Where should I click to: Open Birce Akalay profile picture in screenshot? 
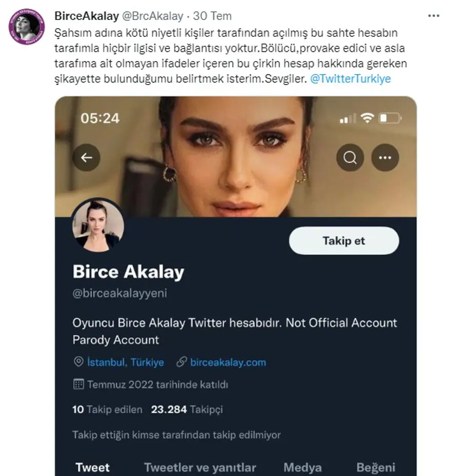[98, 225]
